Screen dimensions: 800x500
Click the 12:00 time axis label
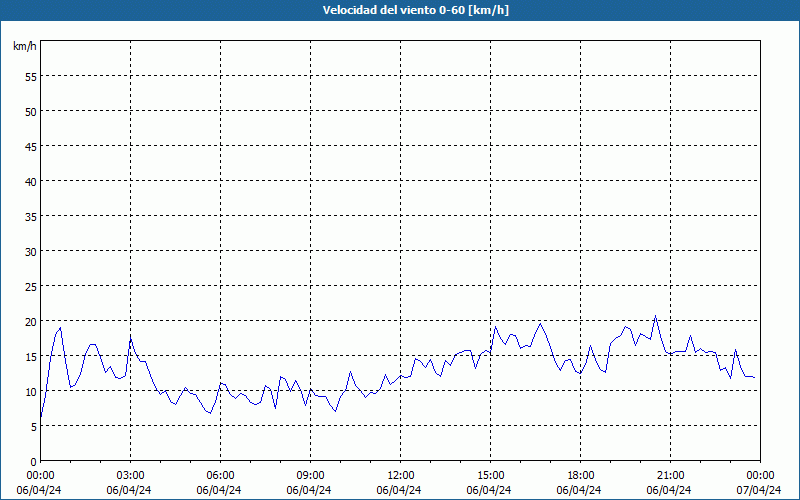401,476
